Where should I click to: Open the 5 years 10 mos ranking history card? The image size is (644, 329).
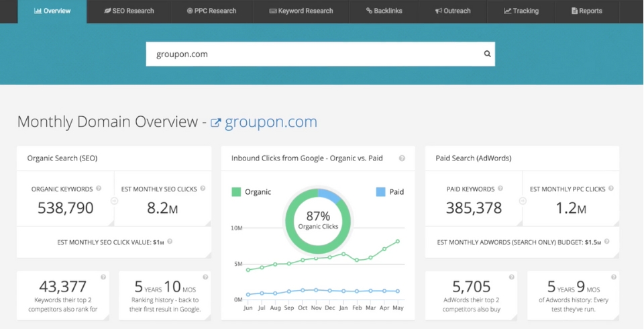pos(165,295)
